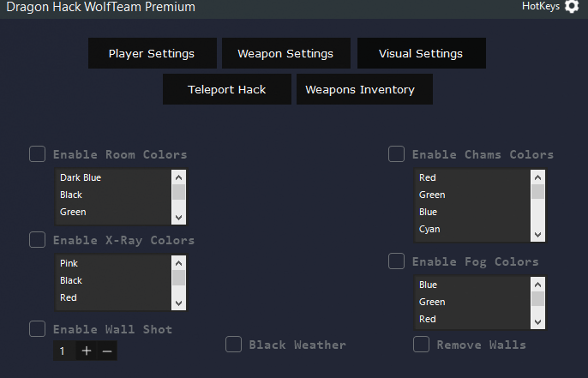Select Green in Room Colors list
Image resolution: width=588 pixels, height=378 pixels.
[113, 212]
